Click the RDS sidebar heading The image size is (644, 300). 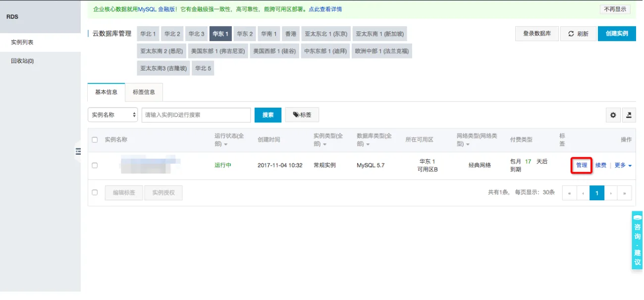click(x=12, y=17)
